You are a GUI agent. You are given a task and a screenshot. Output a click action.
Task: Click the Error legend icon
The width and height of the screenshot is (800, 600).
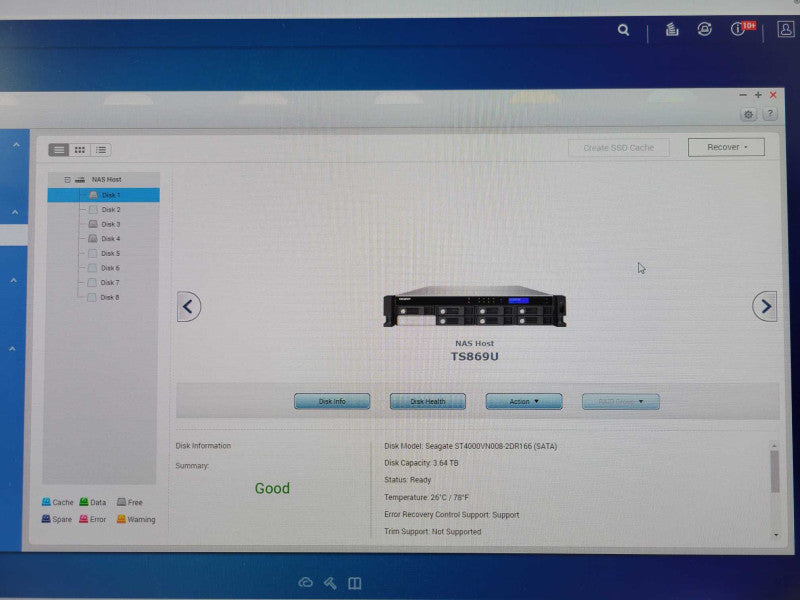[x=83, y=519]
